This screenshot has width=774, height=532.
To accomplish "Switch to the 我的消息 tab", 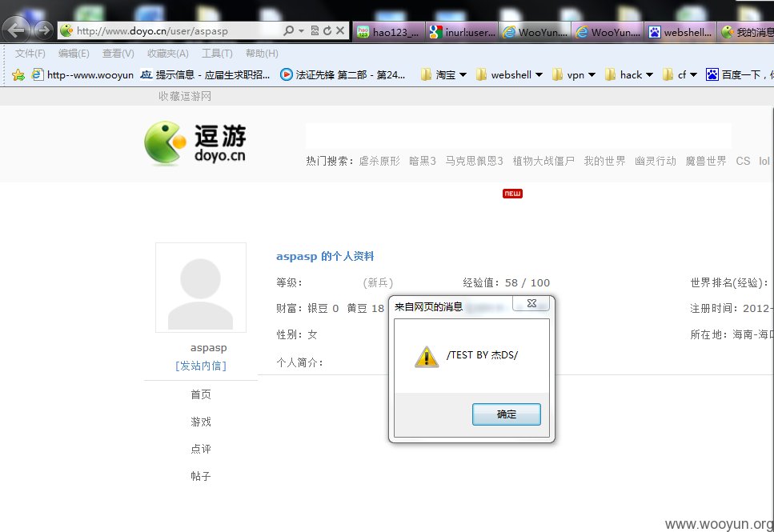I will pos(746,32).
